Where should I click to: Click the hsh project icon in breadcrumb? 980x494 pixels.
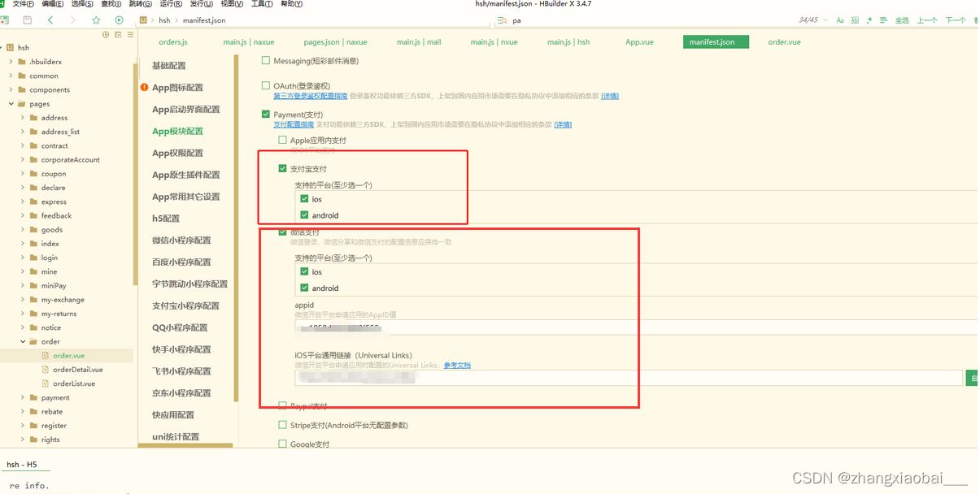point(144,20)
